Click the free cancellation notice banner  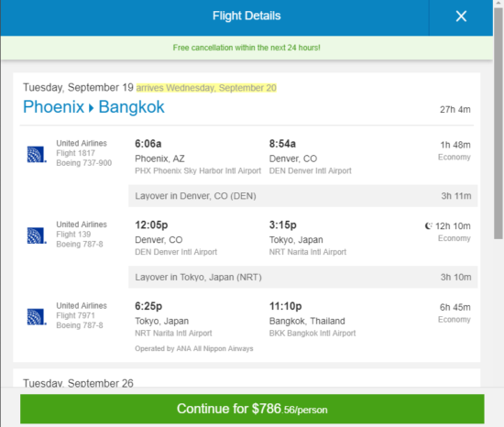247,48
